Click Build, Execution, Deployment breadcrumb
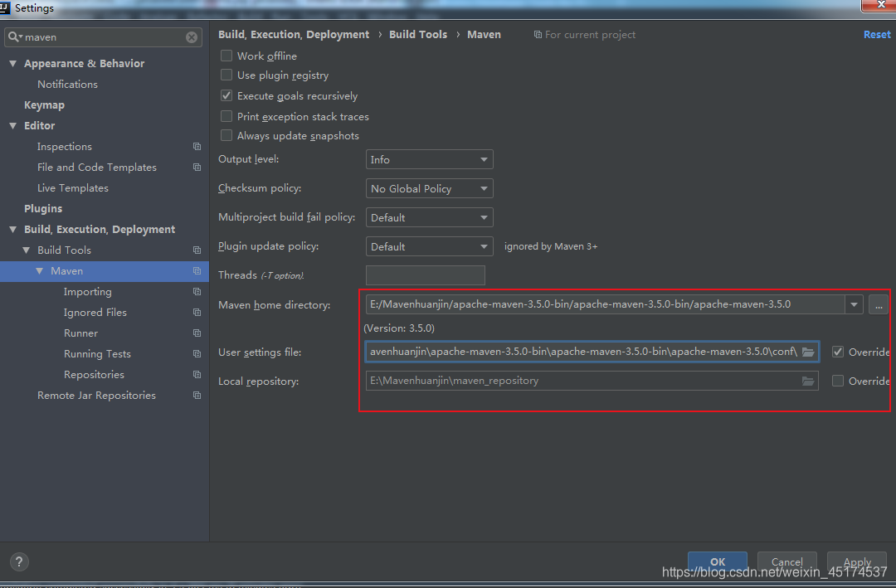The height and width of the screenshot is (588, 896). pyautogui.click(x=294, y=34)
